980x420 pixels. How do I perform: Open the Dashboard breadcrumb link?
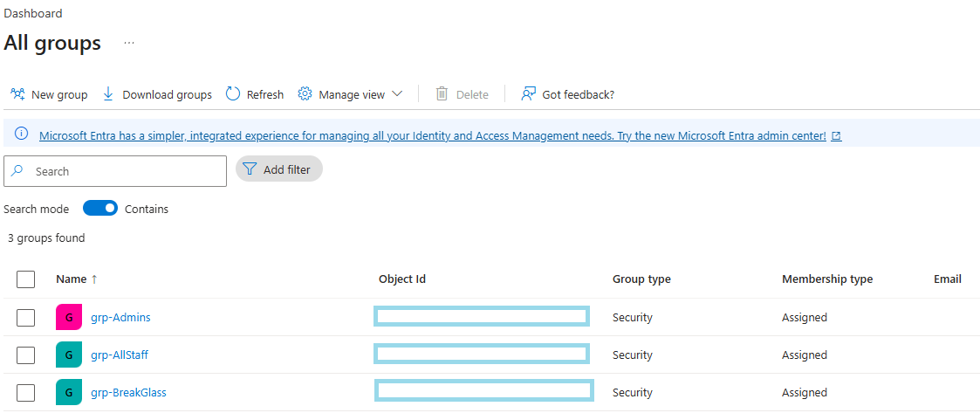pyautogui.click(x=33, y=13)
